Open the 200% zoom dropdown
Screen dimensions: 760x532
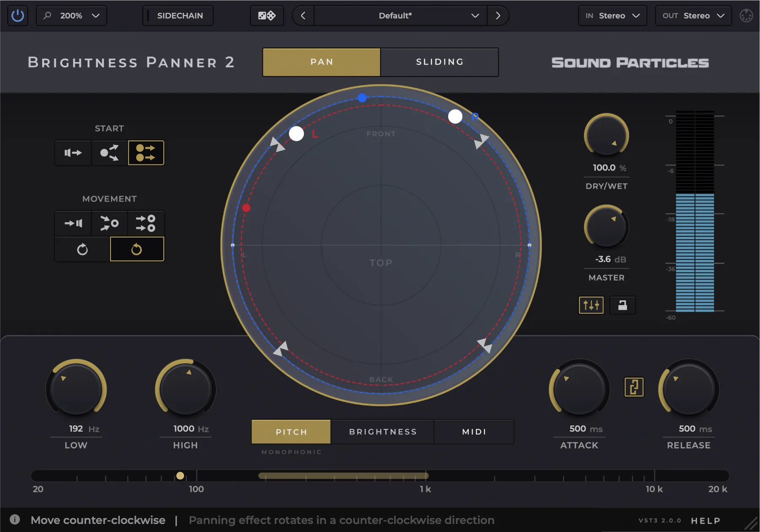71,16
